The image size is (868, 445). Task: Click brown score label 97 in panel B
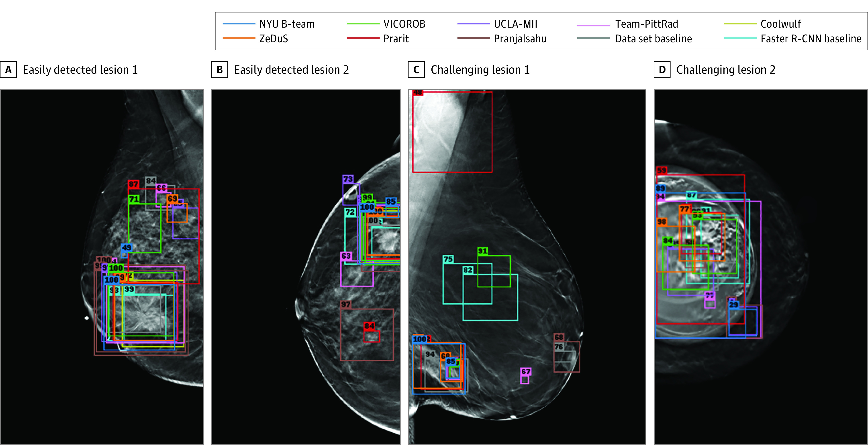(x=346, y=305)
